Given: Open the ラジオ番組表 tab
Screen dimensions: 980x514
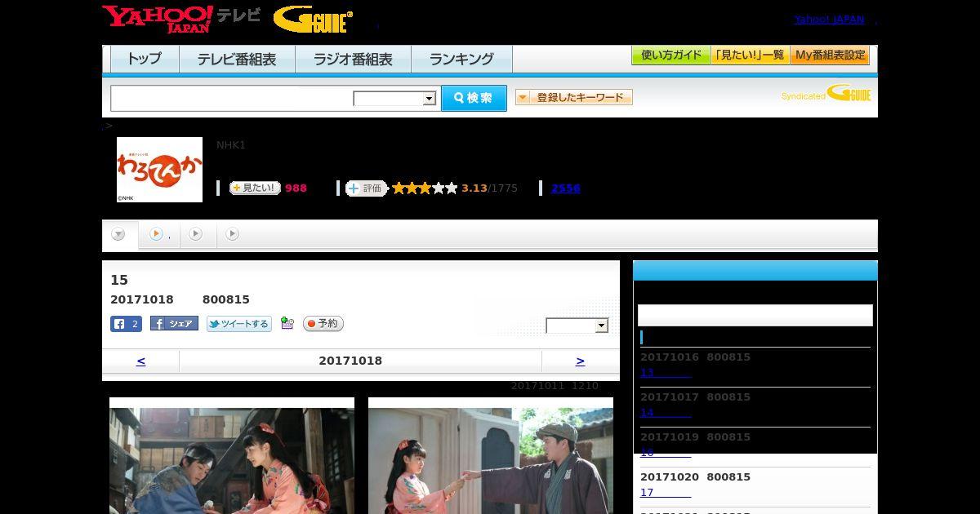Looking at the screenshot, I should (x=353, y=59).
